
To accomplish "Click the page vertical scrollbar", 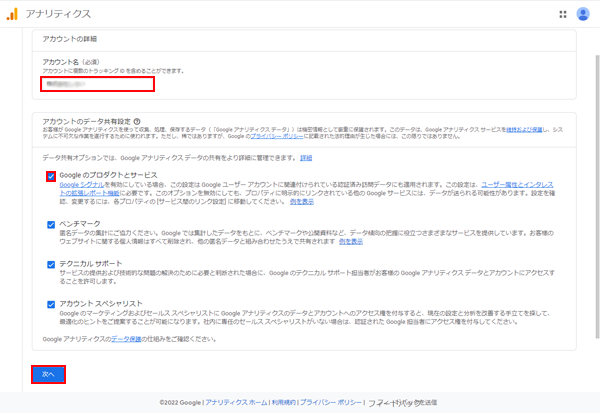I will pos(597,197).
